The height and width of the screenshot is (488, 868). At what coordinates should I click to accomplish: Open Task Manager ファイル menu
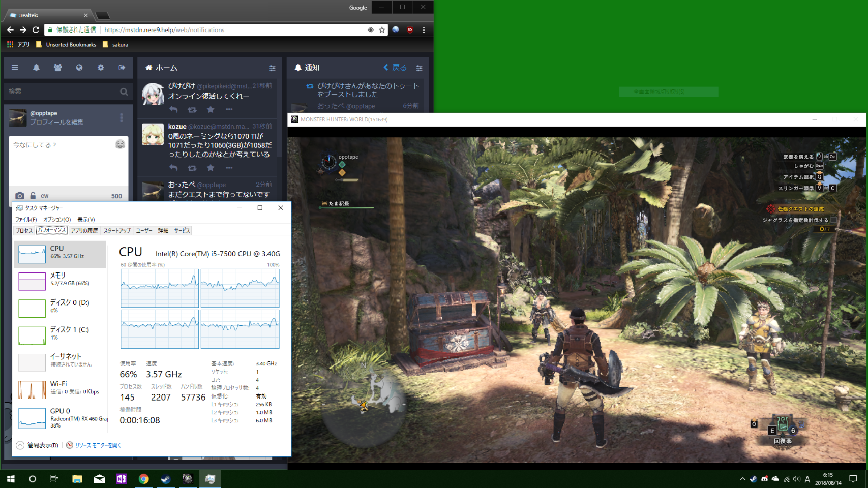[26, 220]
